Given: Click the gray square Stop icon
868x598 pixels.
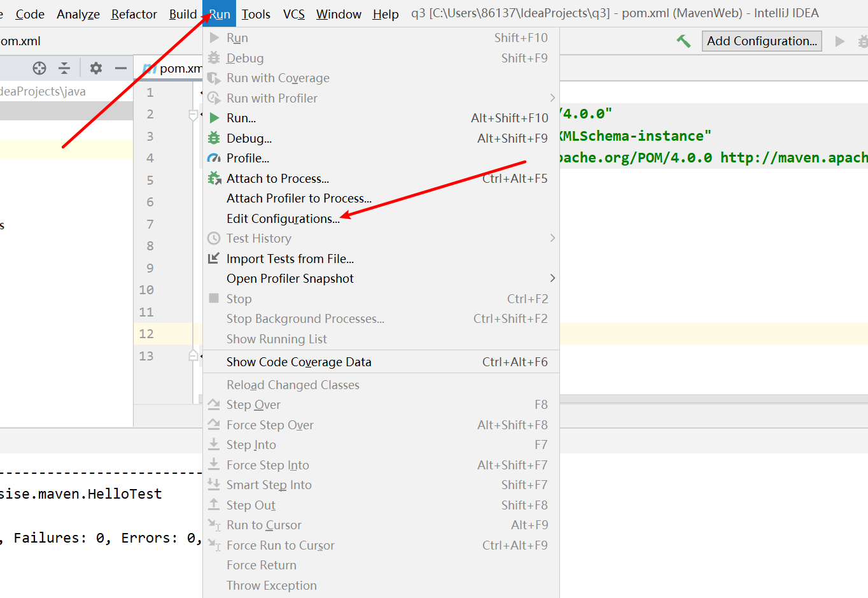Looking at the screenshot, I should [214, 299].
